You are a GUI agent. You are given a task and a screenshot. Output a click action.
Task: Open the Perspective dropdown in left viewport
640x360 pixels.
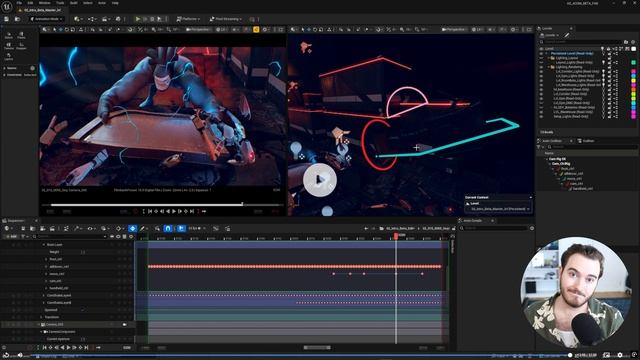click(x=198, y=29)
